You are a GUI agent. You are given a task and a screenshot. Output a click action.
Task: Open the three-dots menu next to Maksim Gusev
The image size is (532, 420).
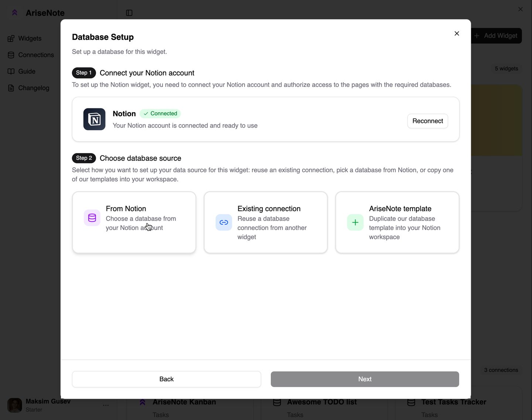tap(106, 405)
